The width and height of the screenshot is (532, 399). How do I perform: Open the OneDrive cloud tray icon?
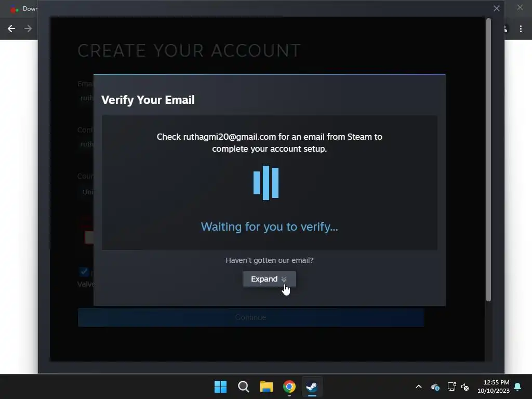coord(435,387)
